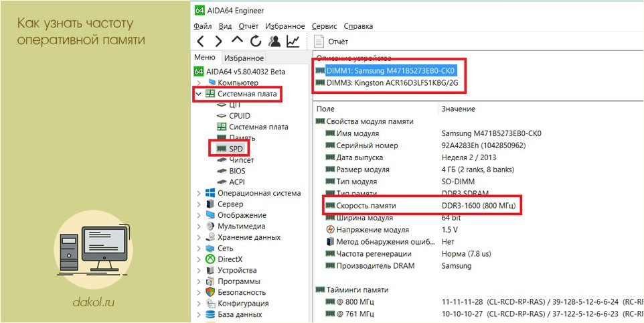Open the Файл menu
The image size is (644, 323).
point(202,26)
